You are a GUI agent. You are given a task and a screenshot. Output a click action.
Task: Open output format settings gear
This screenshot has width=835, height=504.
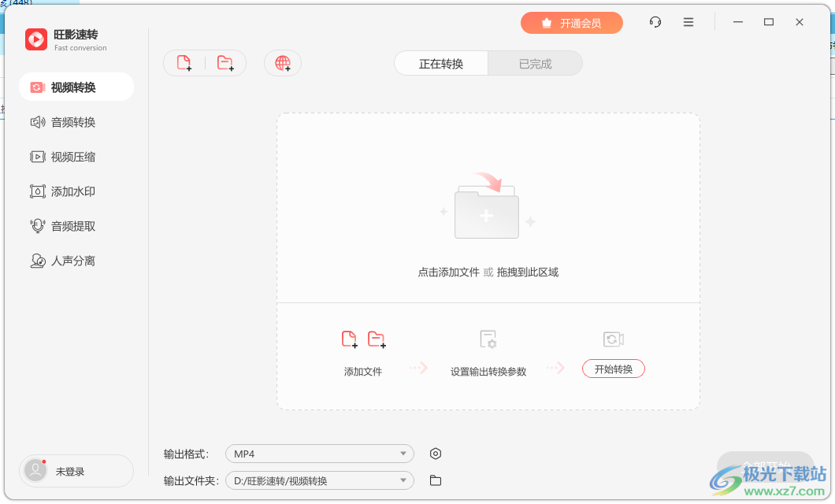[436, 454]
